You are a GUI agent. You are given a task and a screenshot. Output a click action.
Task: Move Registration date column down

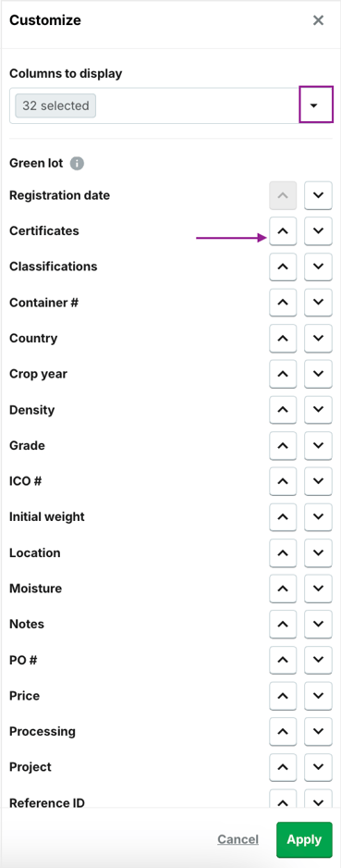(318, 195)
